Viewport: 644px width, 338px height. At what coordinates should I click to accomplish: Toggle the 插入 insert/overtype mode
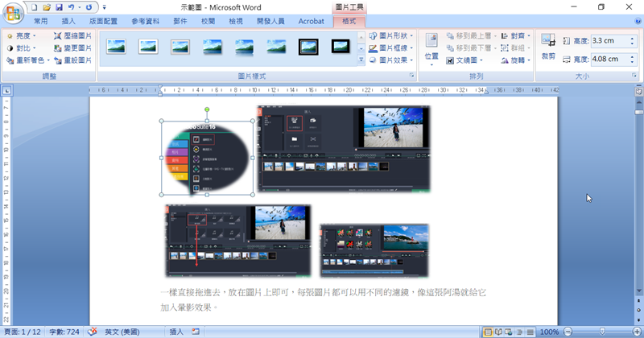176,332
